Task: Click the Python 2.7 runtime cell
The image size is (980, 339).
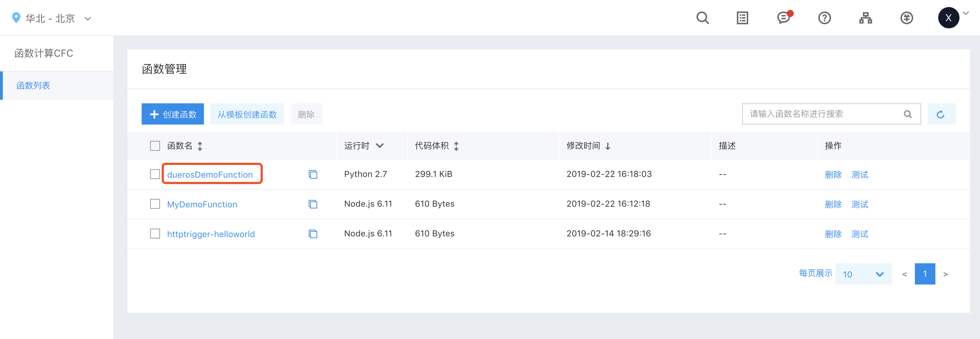Action: tap(366, 174)
